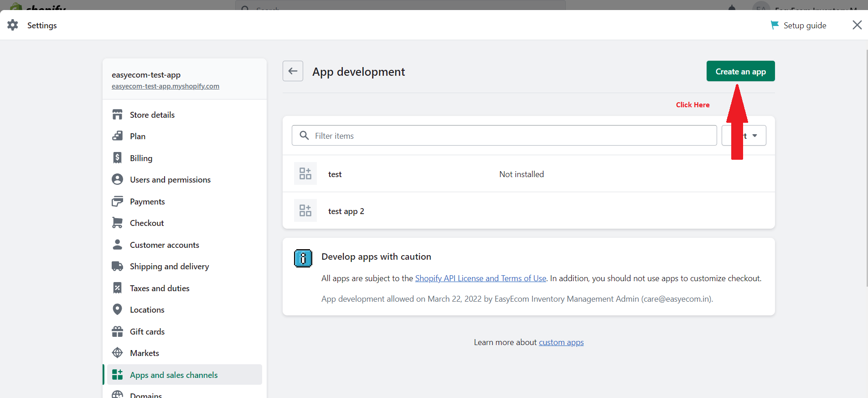Click the Setup guide flag icon

click(x=774, y=25)
